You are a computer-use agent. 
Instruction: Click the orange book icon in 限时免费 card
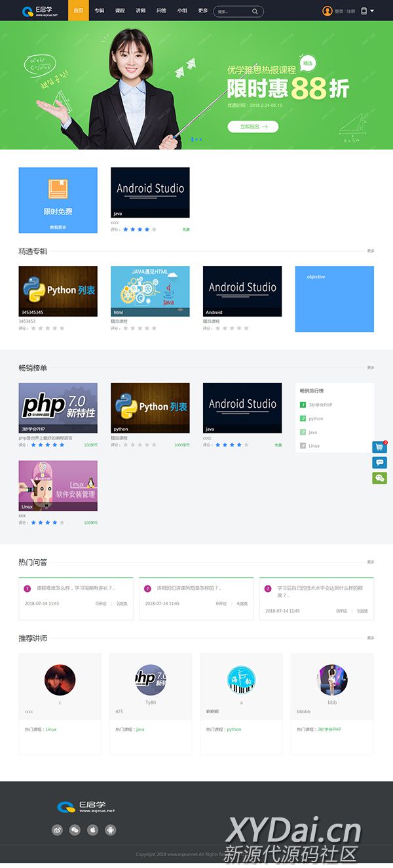(58, 189)
